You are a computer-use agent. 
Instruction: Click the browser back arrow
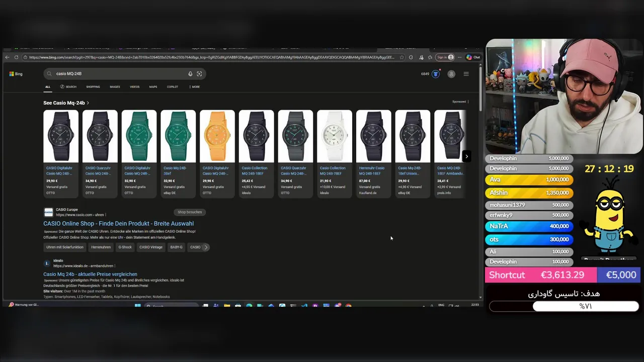tap(7, 57)
